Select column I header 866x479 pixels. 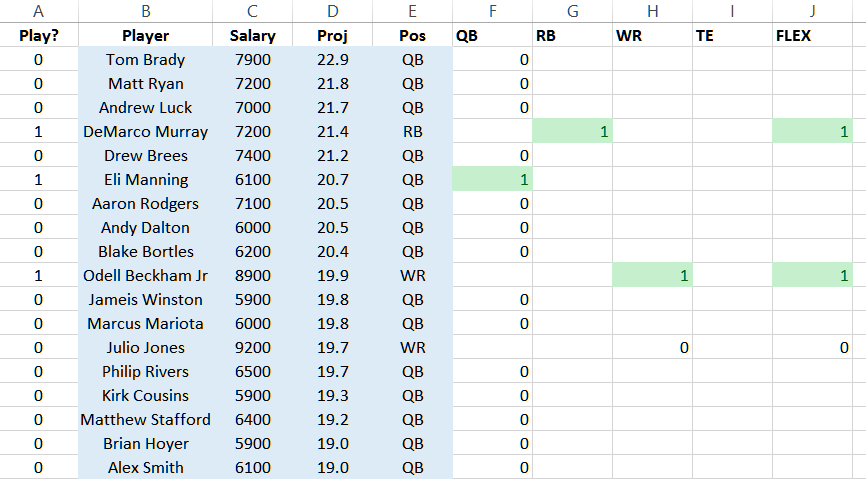(732, 11)
